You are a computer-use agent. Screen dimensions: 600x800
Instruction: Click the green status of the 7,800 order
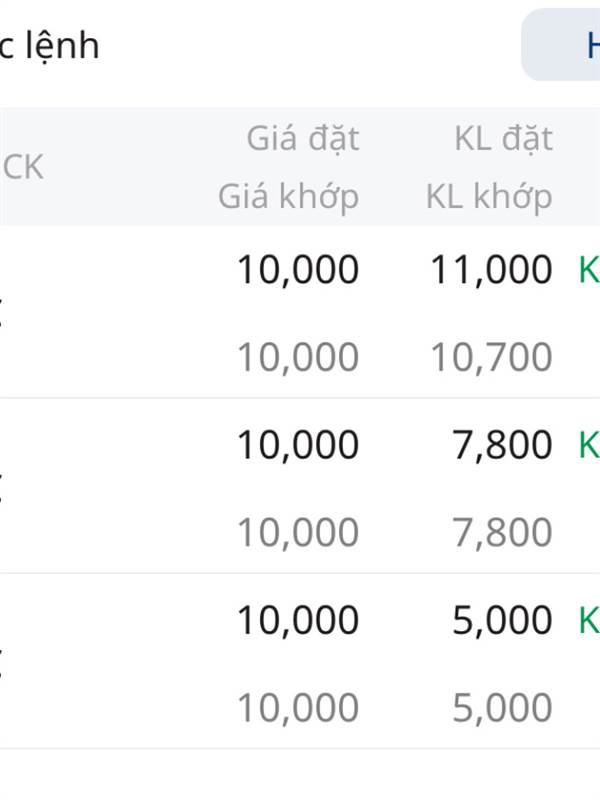pos(589,444)
